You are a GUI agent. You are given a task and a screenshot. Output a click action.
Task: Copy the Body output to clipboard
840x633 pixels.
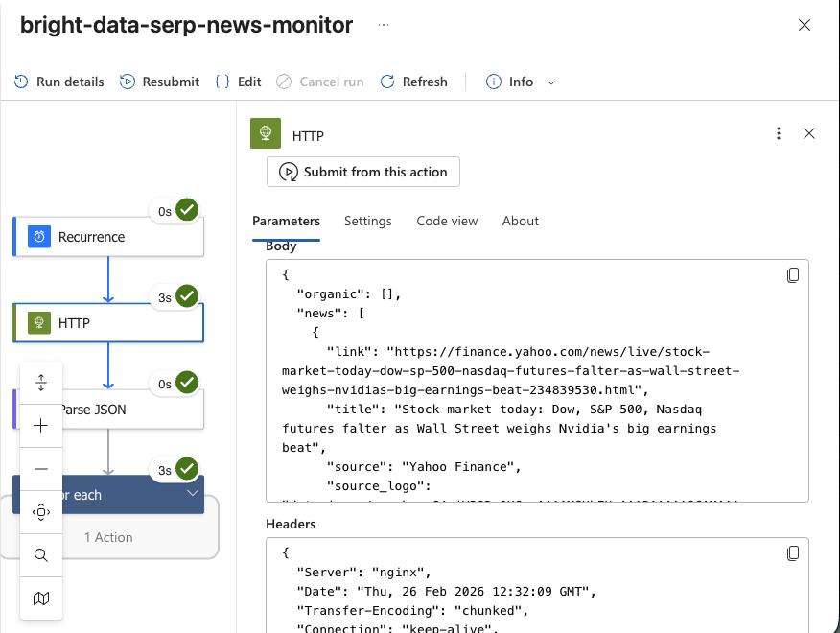(x=793, y=275)
